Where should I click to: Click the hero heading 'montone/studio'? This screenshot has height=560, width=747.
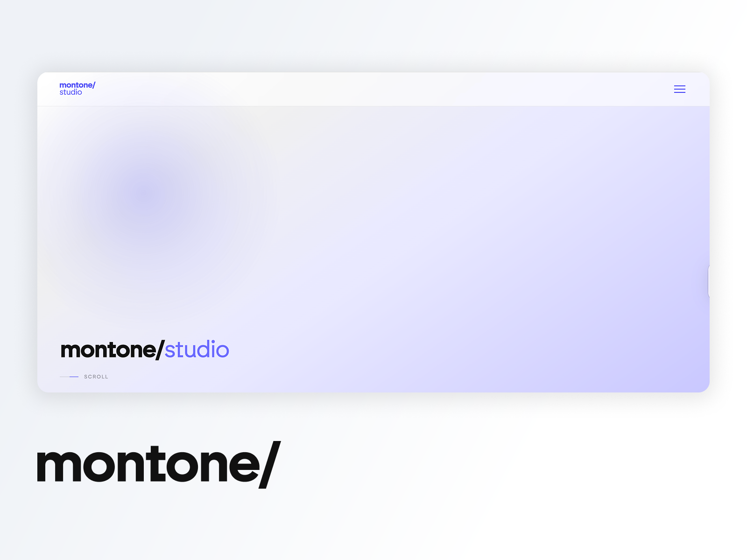point(145,349)
